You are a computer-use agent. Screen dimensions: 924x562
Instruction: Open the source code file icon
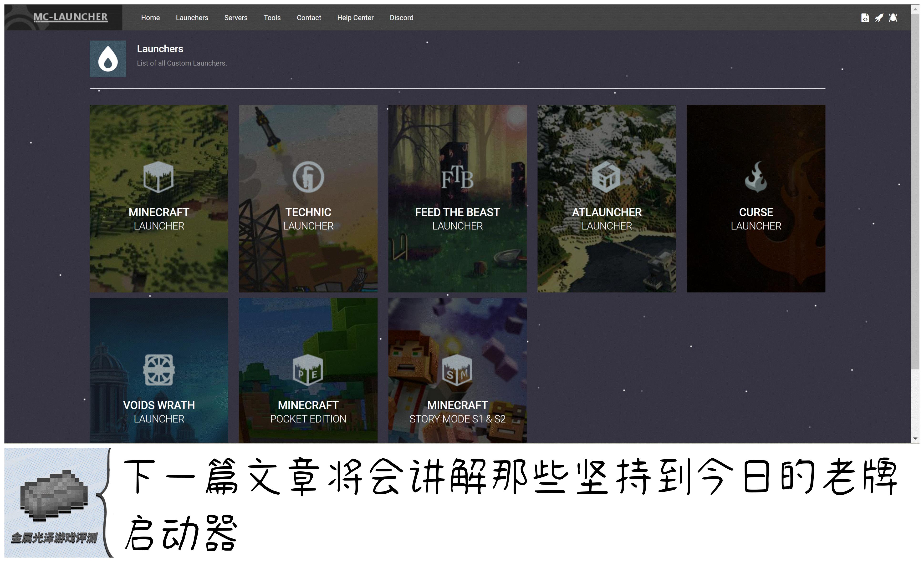tap(866, 18)
